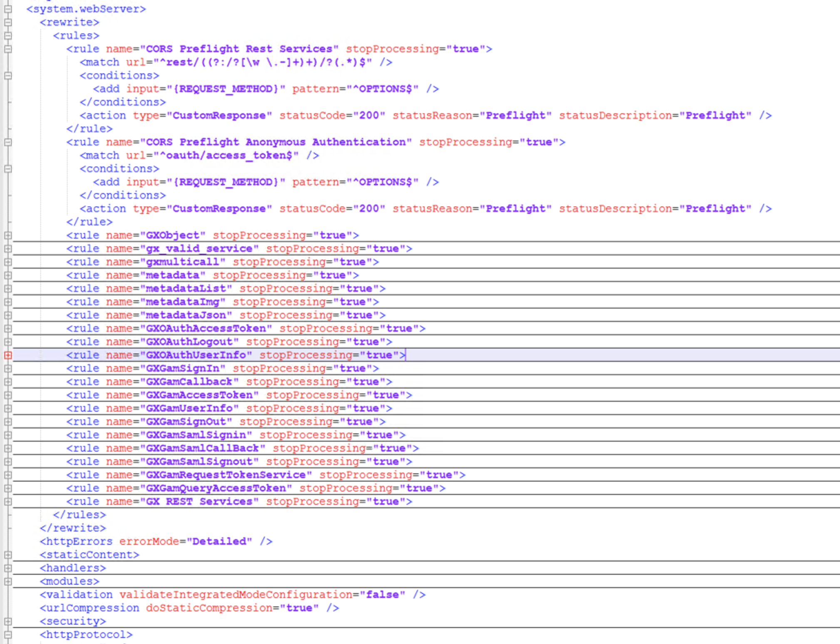Expand the gx_valid_service rule fold
The width and height of the screenshot is (840, 644).
pos(7,248)
